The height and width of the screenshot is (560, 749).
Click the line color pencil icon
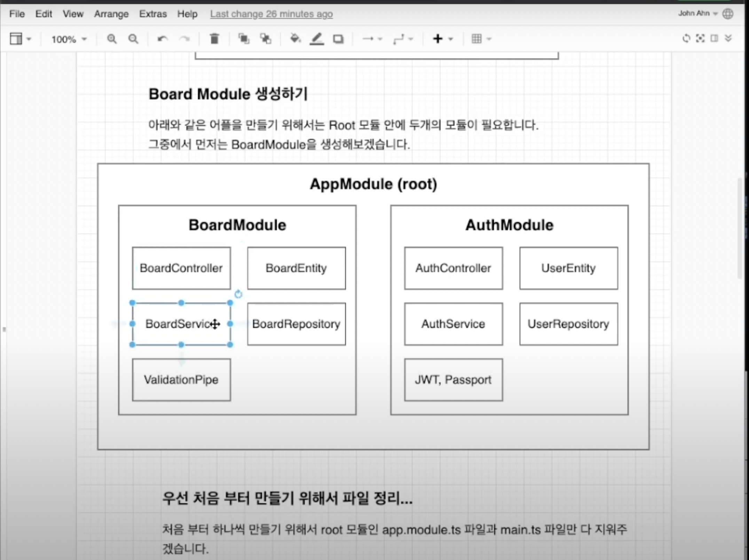[317, 39]
